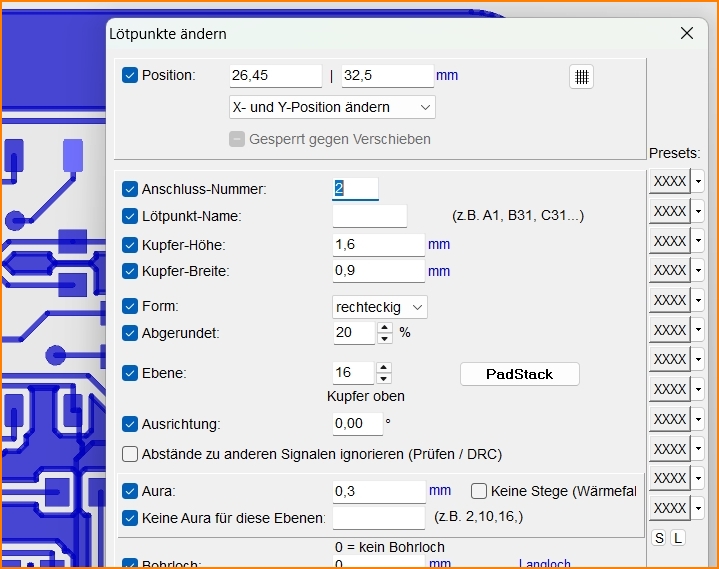Click the grid icon next to Position
Viewport: 719px width, 569px height.
click(581, 77)
